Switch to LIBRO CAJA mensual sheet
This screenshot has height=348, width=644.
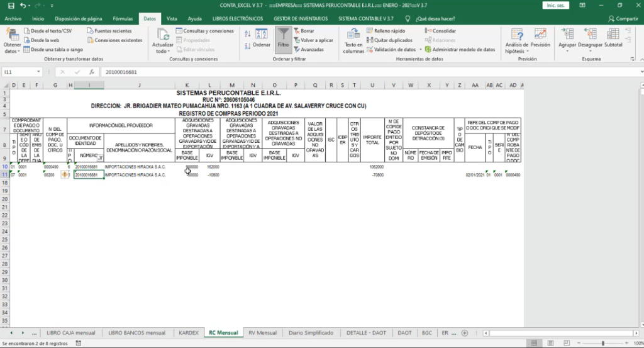coord(70,333)
